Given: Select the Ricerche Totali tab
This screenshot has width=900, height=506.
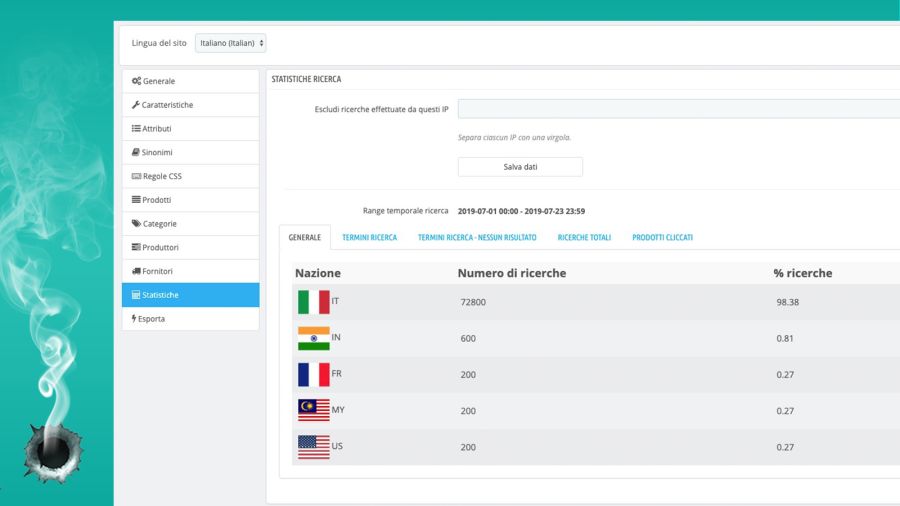Looking at the screenshot, I should point(584,238).
